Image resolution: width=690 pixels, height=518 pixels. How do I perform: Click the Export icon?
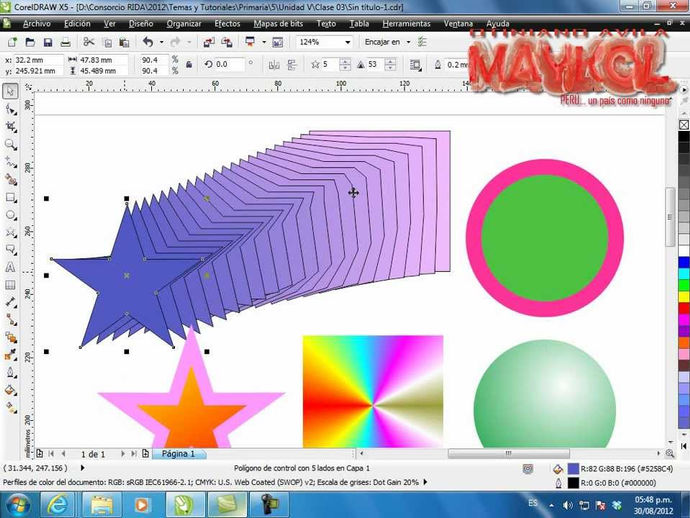click(227, 42)
